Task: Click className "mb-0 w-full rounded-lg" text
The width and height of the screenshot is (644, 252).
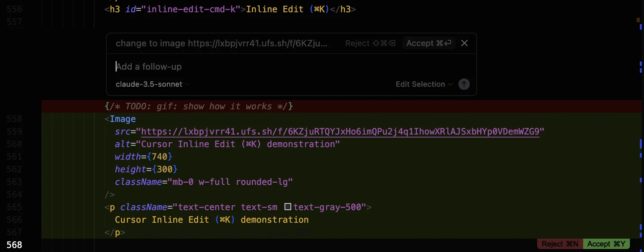Action: click(230, 182)
